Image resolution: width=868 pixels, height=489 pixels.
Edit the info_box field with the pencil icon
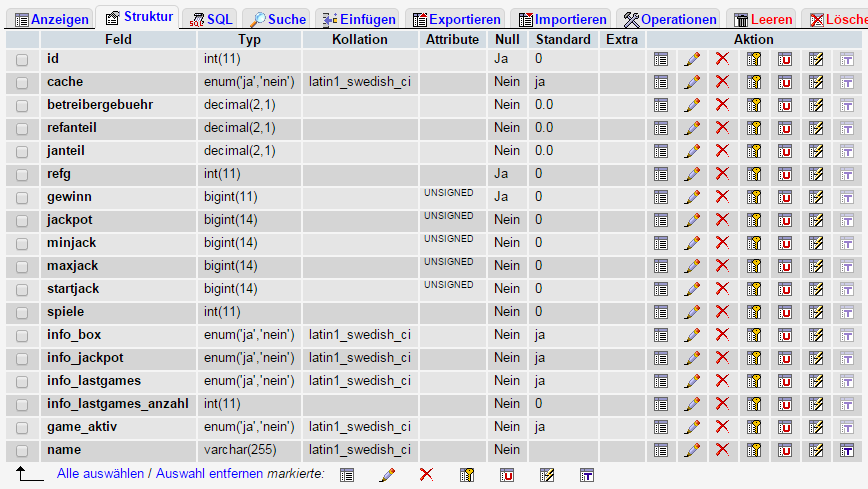tap(692, 335)
